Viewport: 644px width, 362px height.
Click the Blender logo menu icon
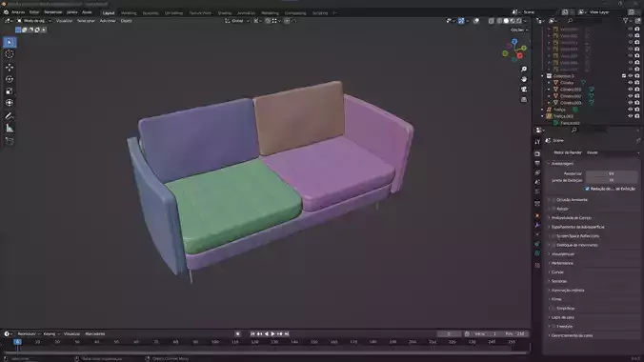pos(6,12)
